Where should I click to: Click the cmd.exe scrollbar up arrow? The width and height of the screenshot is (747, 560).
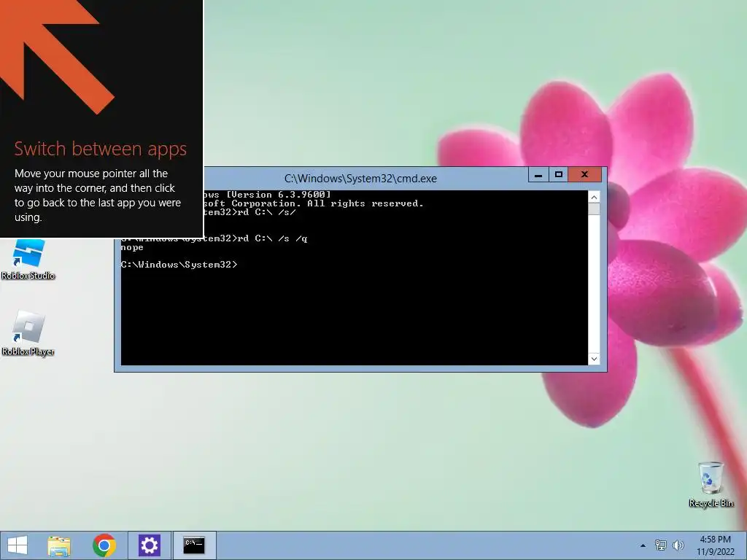594,197
